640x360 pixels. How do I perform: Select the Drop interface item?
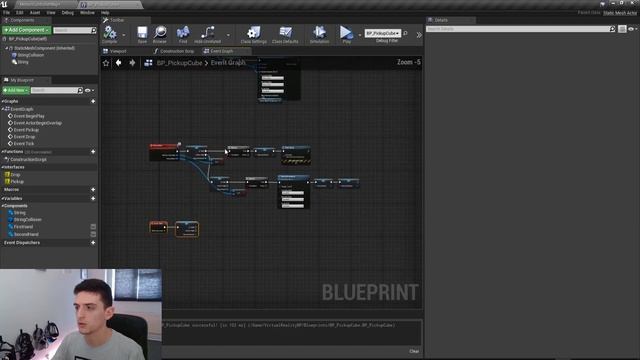[x=15, y=175]
